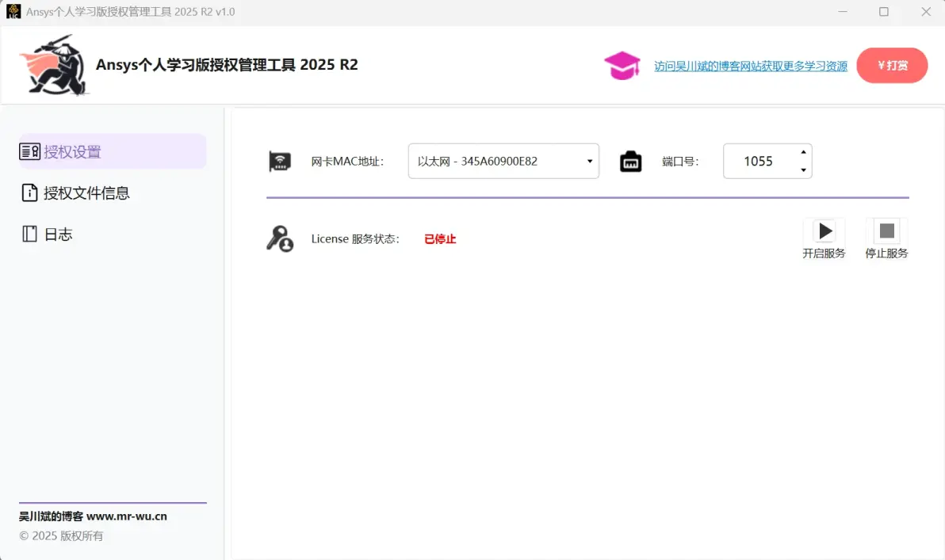Click the red 已停止 status text
Image resolution: width=945 pixels, height=560 pixels.
[x=440, y=239]
